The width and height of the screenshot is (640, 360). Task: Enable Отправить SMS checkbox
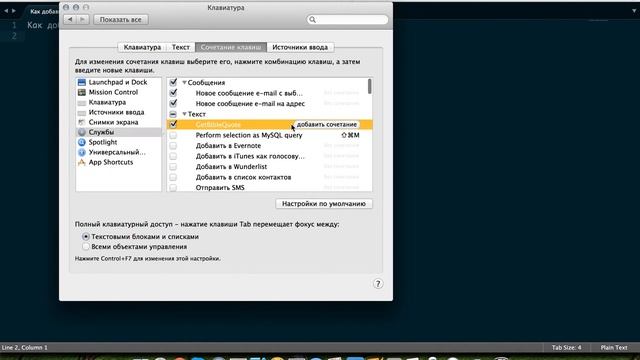point(173,188)
